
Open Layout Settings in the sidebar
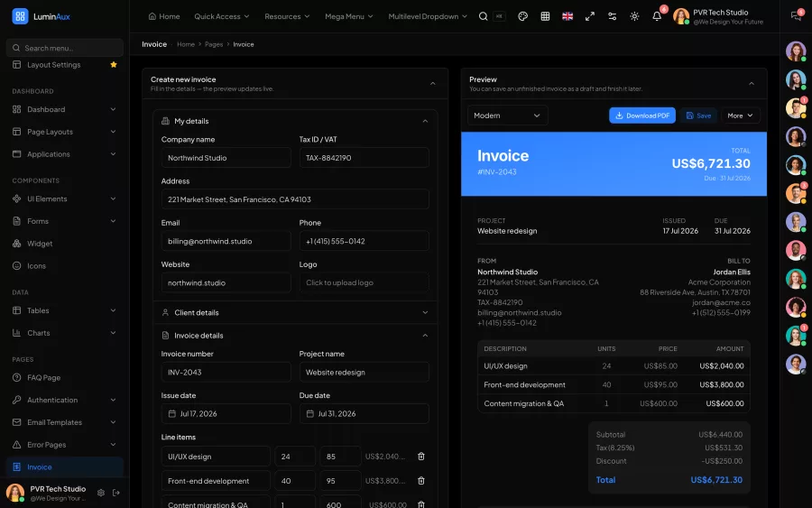64,65
